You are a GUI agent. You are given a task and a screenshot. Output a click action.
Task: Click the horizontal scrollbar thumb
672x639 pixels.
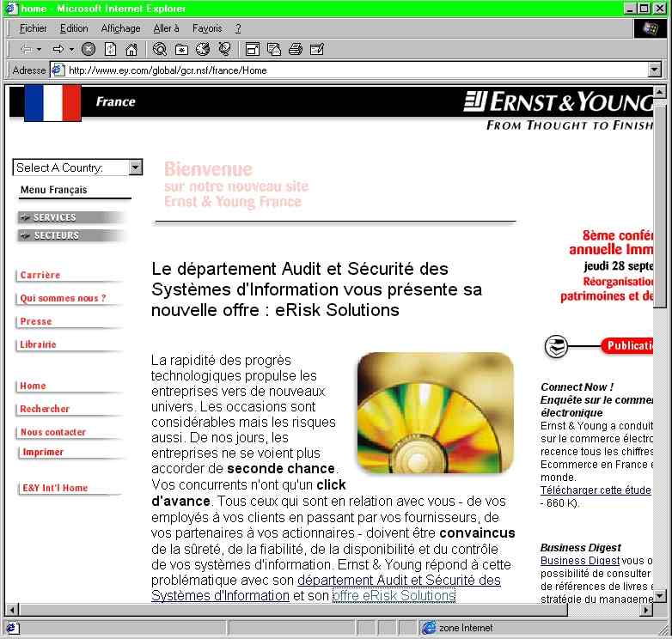(294, 610)
